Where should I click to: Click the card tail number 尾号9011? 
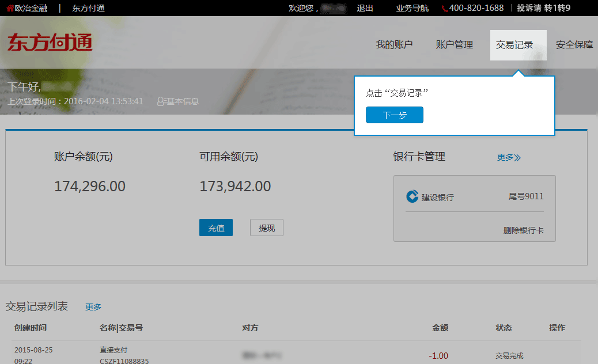pyautogui.click(x=526, y=196)
